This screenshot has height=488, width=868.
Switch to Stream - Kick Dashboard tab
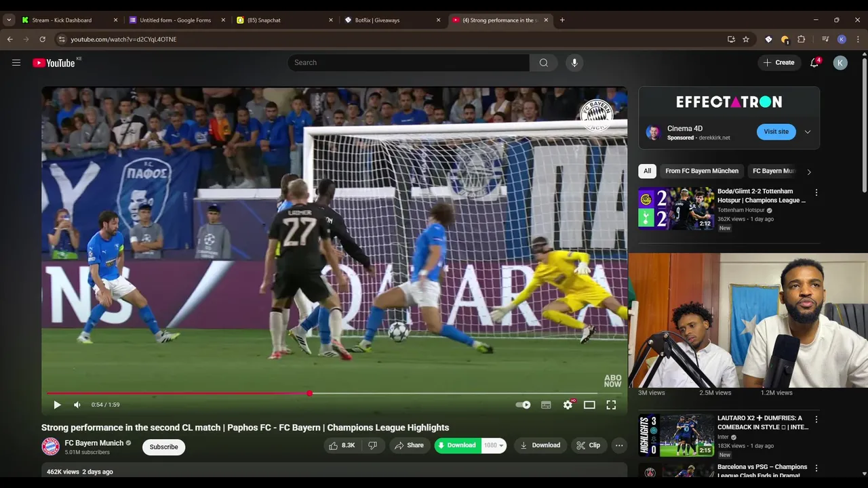[x=70, y=20]
